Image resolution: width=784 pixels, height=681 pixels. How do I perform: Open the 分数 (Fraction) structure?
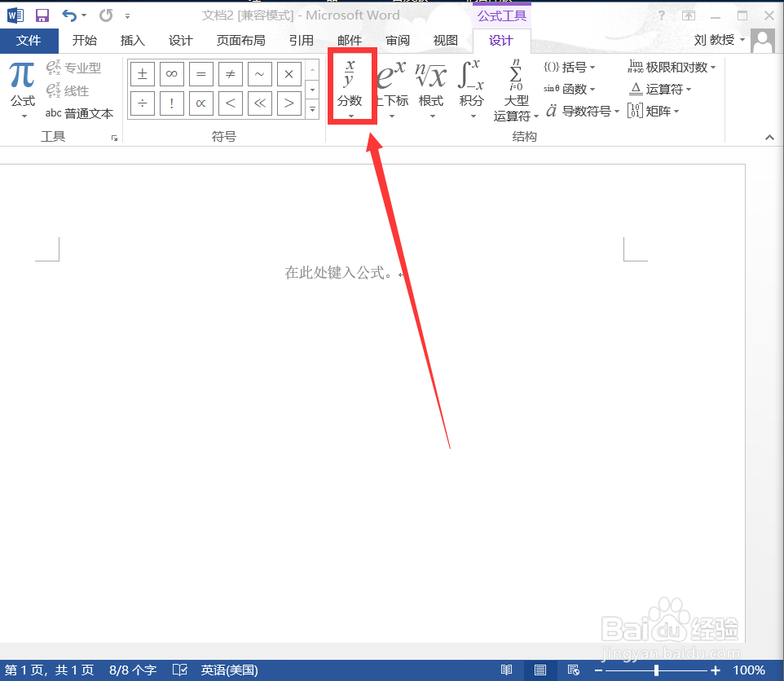351,87
